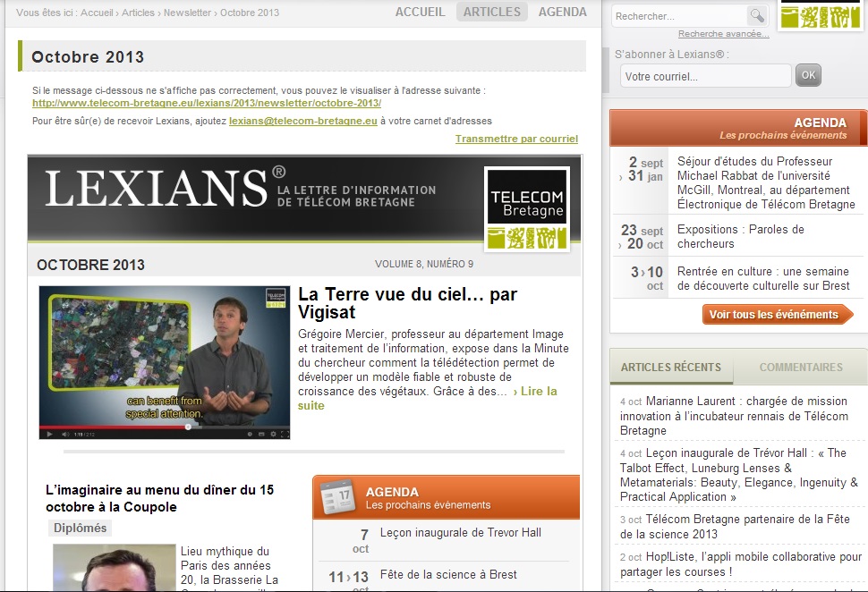Open L'imaginaire au menu du dîner headline
This screenshot has height=592, width=868.
159,498
